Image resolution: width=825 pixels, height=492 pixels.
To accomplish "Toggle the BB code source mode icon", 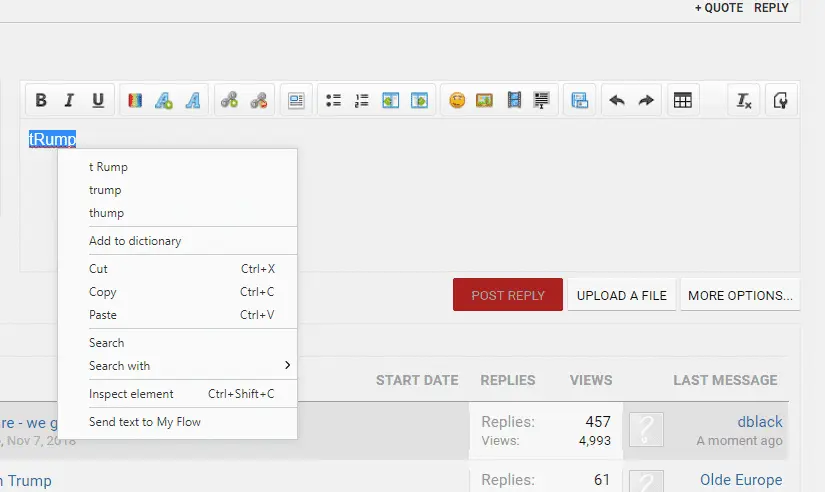I will tap(781, 100).
